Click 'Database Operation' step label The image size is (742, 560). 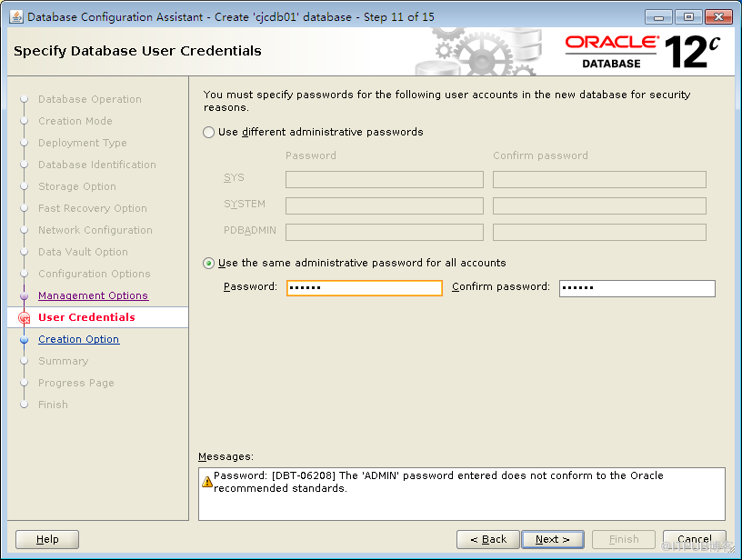pyautogui.click(x=90, y=99)
